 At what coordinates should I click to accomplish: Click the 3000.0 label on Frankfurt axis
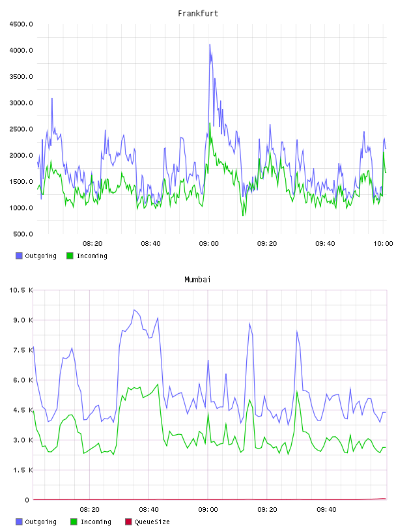coord(21,103)
